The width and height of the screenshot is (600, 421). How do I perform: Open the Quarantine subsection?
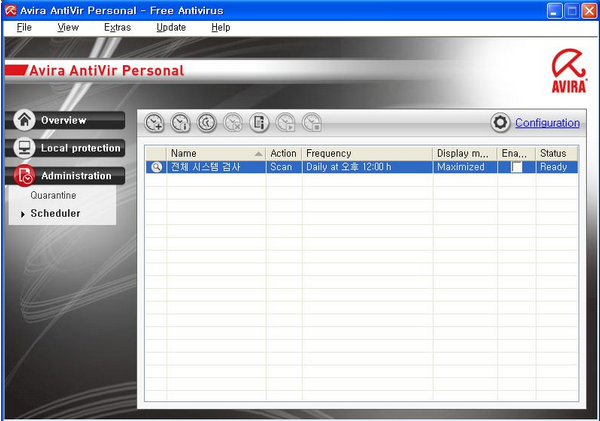tap(53, 195)
